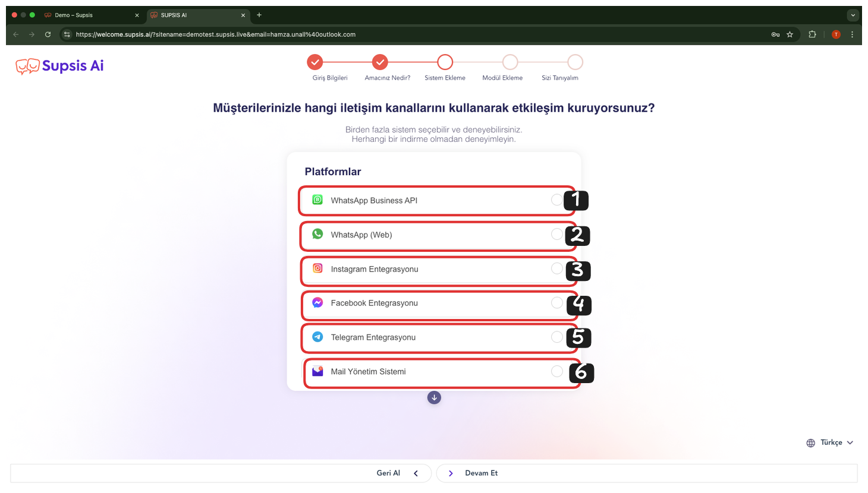Open the browser extensions puzzle icon
The image size is (868, 493).
click(812, 34)
